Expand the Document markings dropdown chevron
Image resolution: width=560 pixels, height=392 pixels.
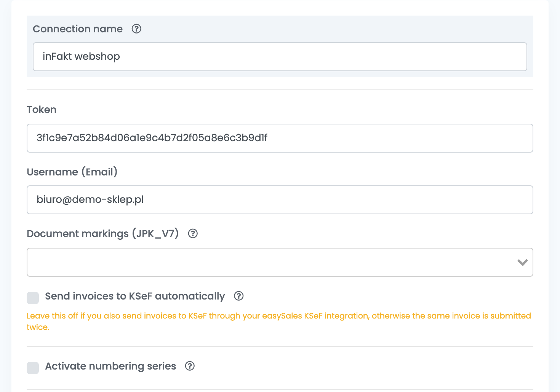coord(522,262)
